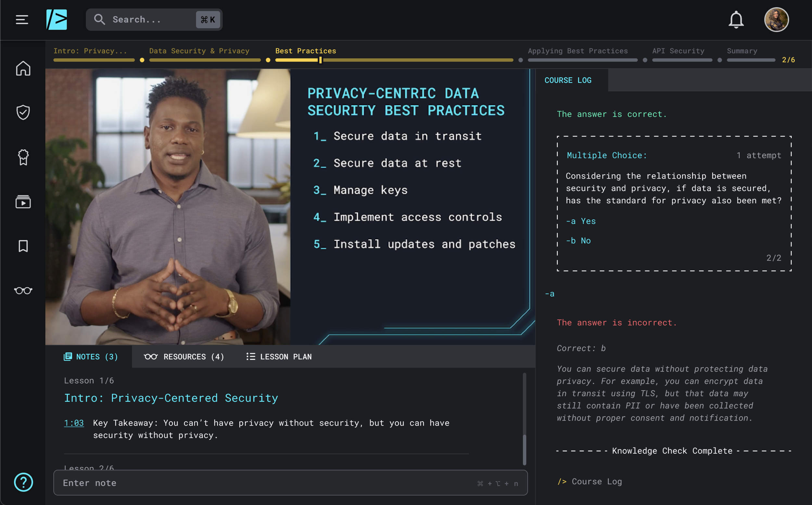This screenshot has height=505, width=812.
Task: Click the platform logo icon
Action: (x=57, y=20)
